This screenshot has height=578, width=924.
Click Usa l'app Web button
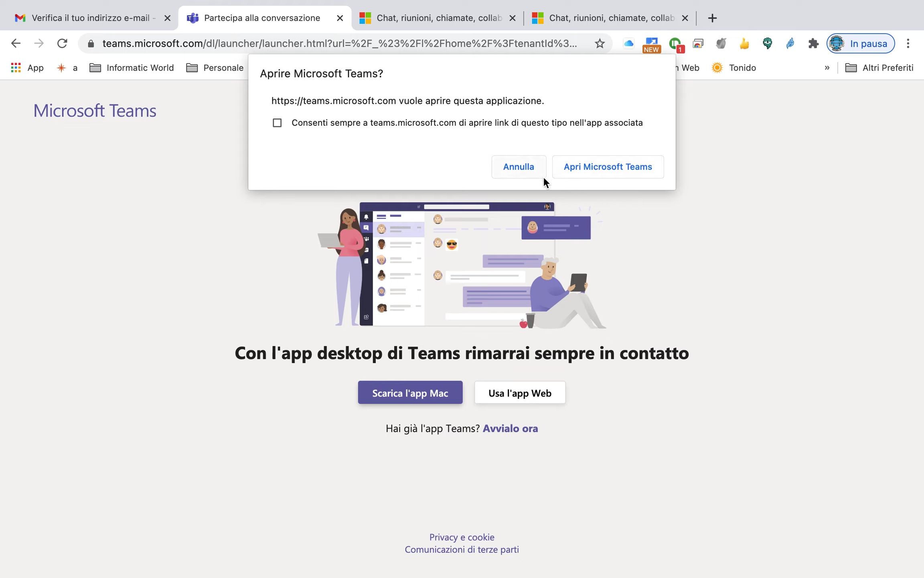pos(520,393)
